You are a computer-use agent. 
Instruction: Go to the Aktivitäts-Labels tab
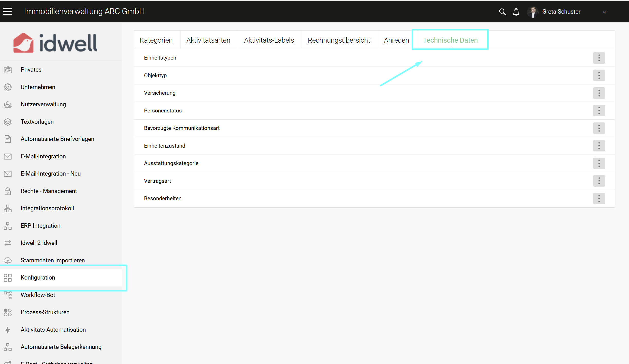[269, 40]
